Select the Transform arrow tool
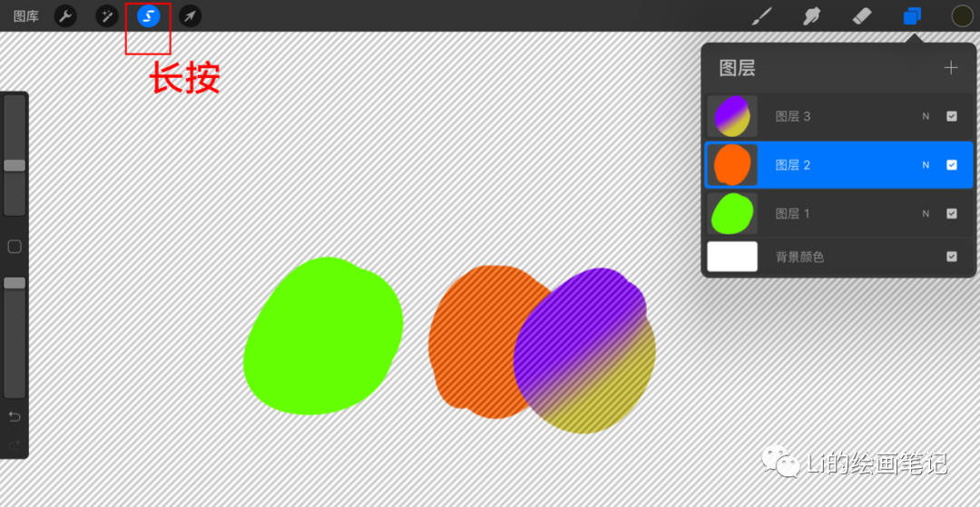Screen dimensions: 980x507 [190, 16]
